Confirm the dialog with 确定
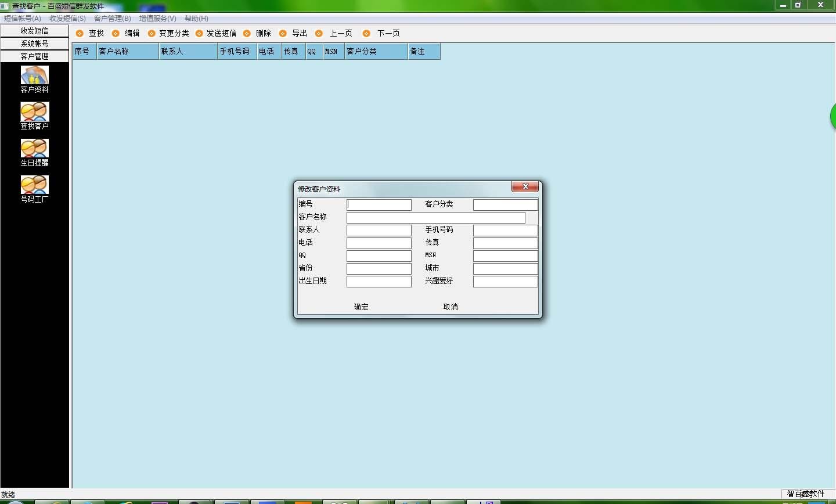This screenshot has height=504, width=836. click(x=361, y=307)
